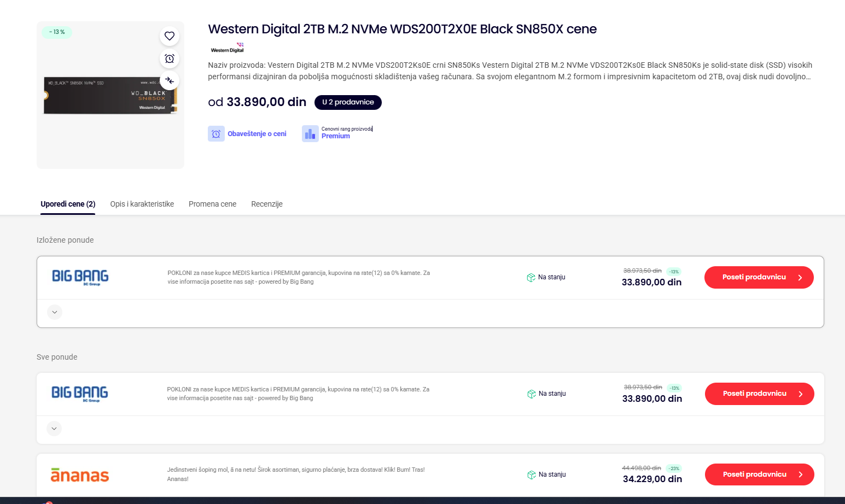Click the Western Digital brand logo
Viewport: 845px width, 504px height.
pos(227,48)
